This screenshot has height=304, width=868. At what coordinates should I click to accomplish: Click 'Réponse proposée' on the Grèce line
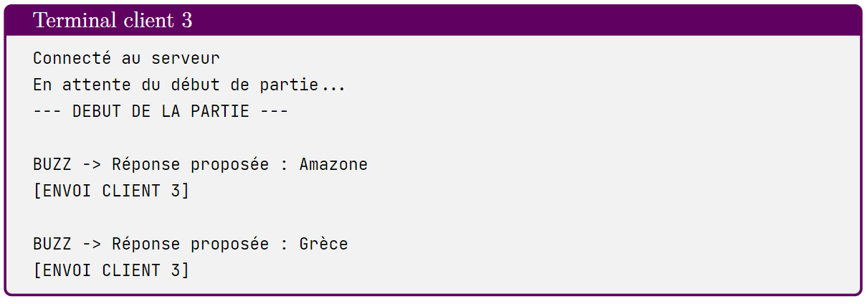[191, 244]
